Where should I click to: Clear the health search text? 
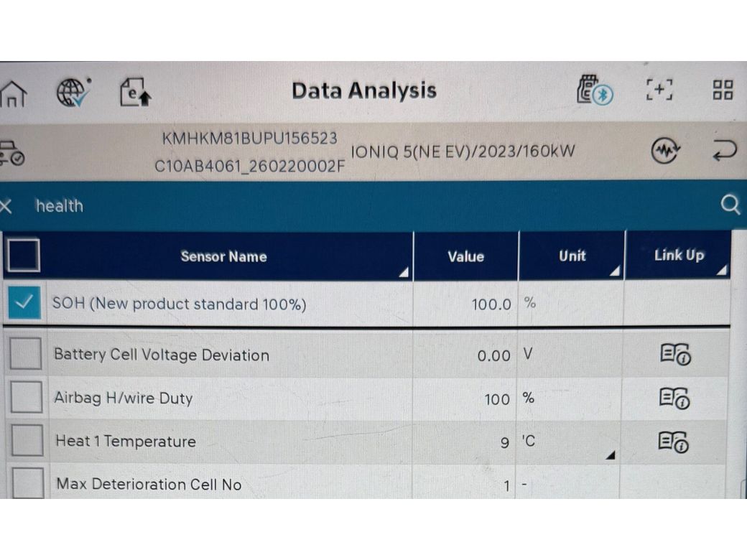click(6, 207)
